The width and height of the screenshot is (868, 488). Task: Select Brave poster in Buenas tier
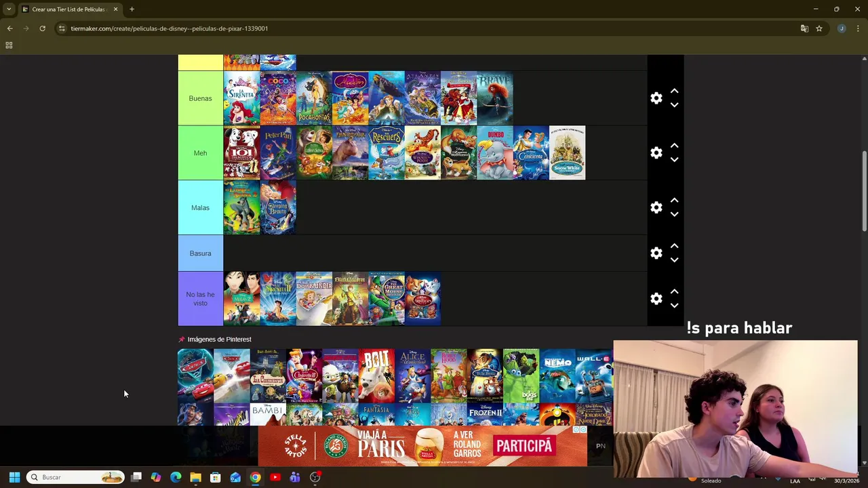pyautogui.click(x=495, y=98)
